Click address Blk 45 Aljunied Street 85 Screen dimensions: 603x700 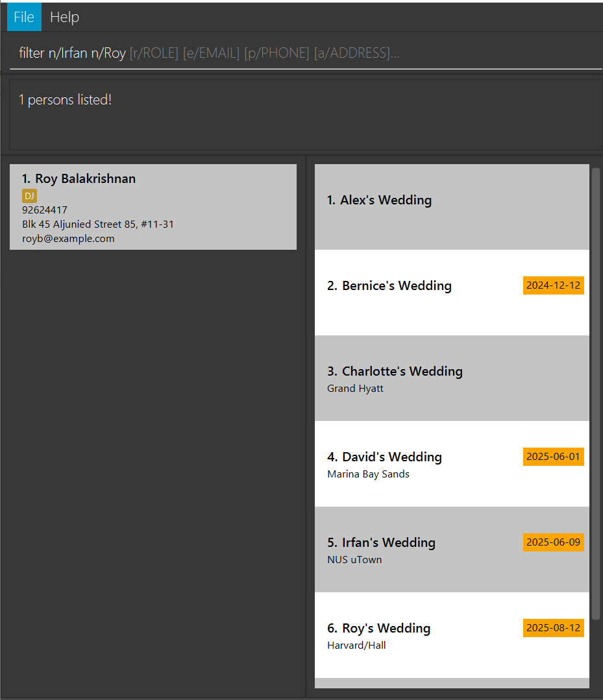tap(98, 224)
